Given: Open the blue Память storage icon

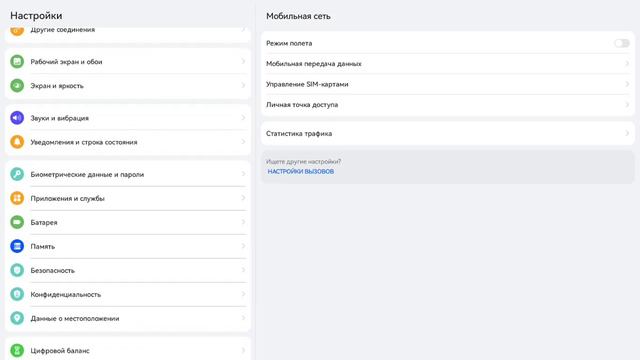Looking at the screenshot, I should 17,246.
